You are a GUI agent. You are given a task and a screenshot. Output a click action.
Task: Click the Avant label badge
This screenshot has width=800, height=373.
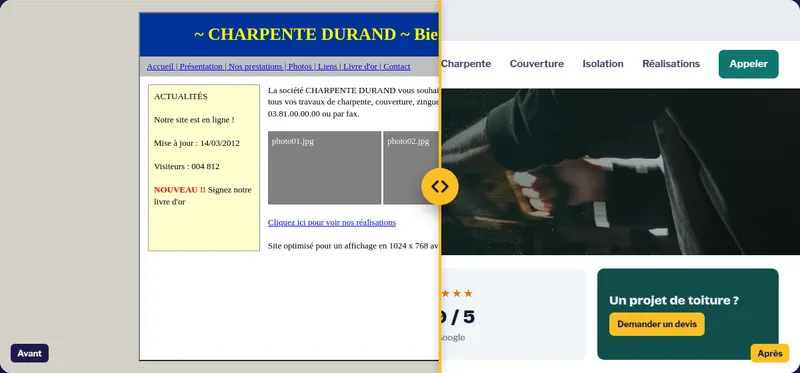pos(30,353)
